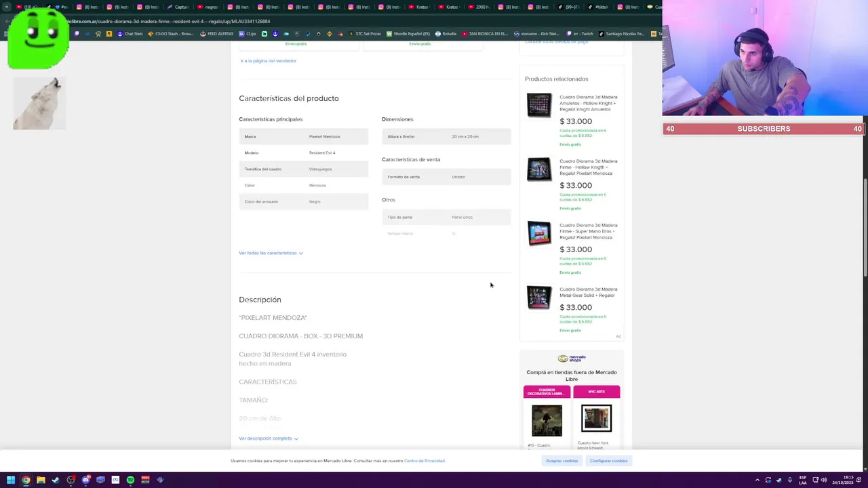Open Super Mario Bros product thumbnail

click(x=539, y=233)
